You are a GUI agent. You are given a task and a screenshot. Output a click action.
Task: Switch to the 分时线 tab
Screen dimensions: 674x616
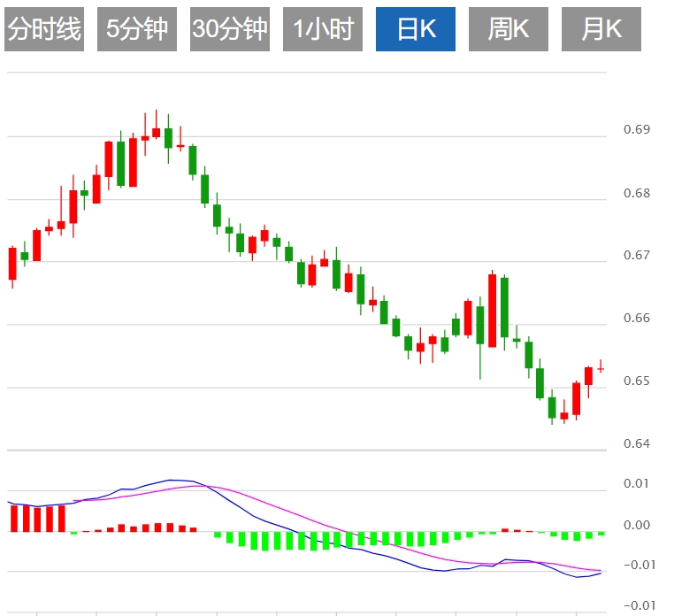[44, 29]
